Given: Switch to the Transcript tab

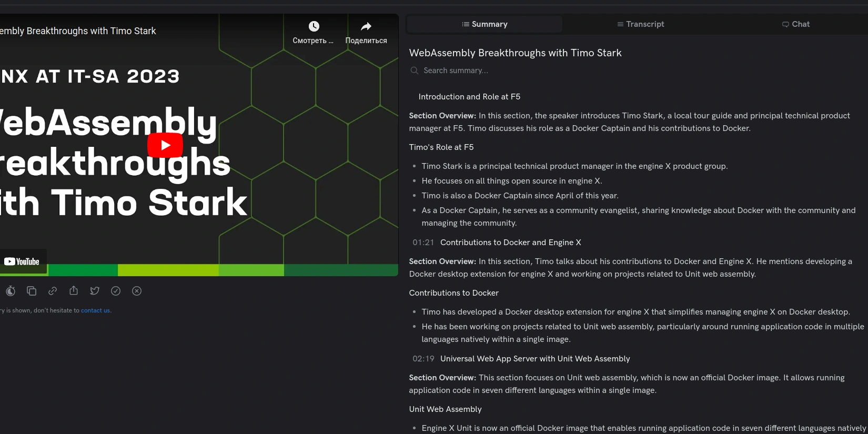Looking at the screenshot, I should (640, 24).
